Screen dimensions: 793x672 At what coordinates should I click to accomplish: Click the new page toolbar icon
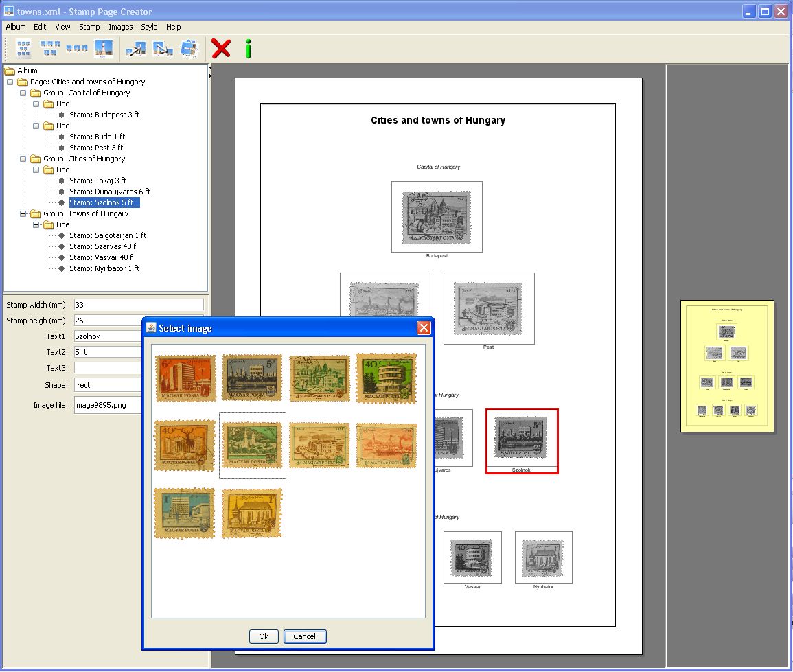coord(22,49)
